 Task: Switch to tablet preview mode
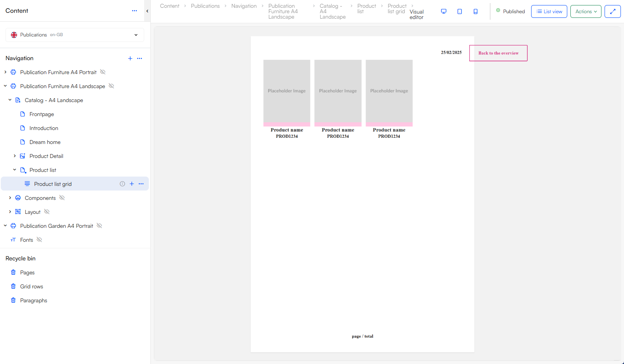pos(460,11)
